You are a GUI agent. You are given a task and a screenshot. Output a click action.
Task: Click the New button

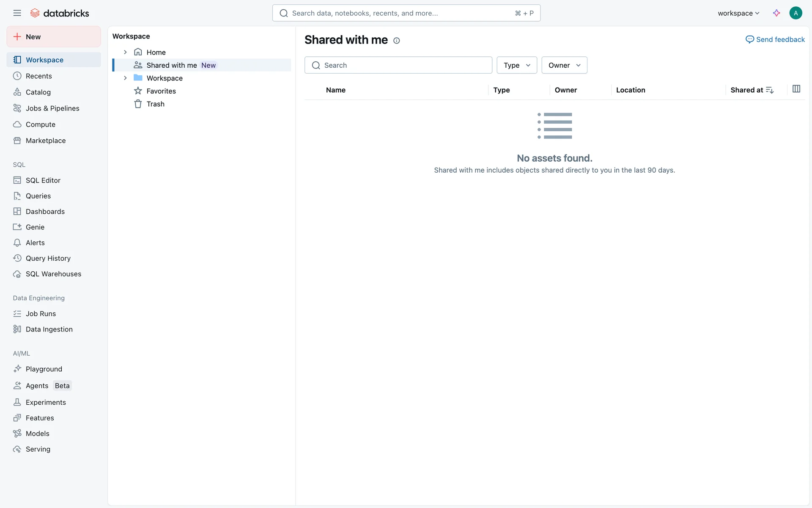54,37
